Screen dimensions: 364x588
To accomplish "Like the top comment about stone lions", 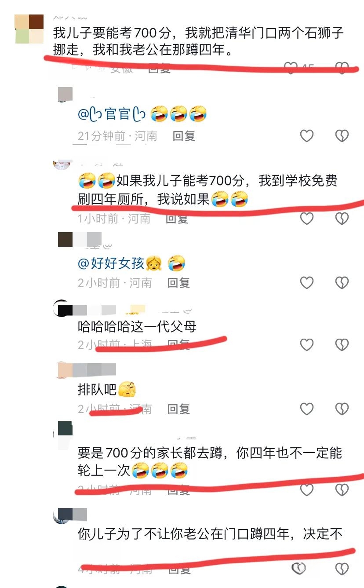I will [x=291, y=67].
